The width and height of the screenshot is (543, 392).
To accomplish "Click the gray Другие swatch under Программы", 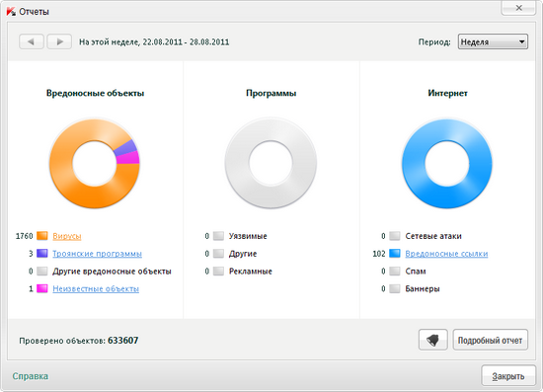I will [x=218, y=254].
